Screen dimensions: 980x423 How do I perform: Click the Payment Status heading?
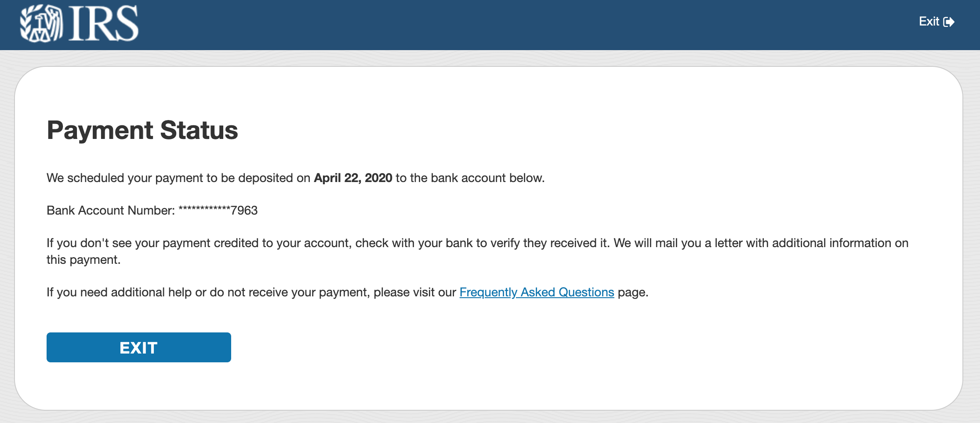coord(142,130)
